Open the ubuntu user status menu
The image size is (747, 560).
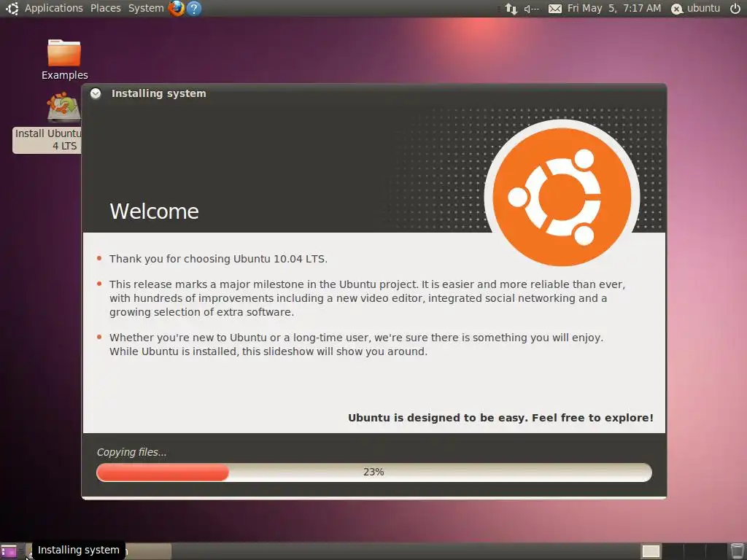695,8
